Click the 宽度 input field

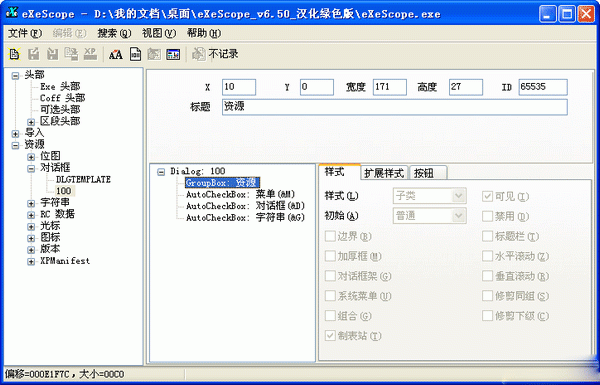390,87
